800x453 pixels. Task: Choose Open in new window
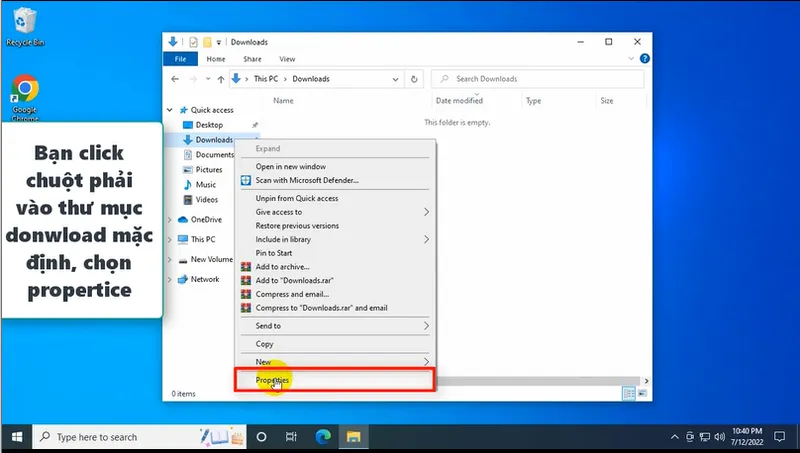[x=335, y=166]
